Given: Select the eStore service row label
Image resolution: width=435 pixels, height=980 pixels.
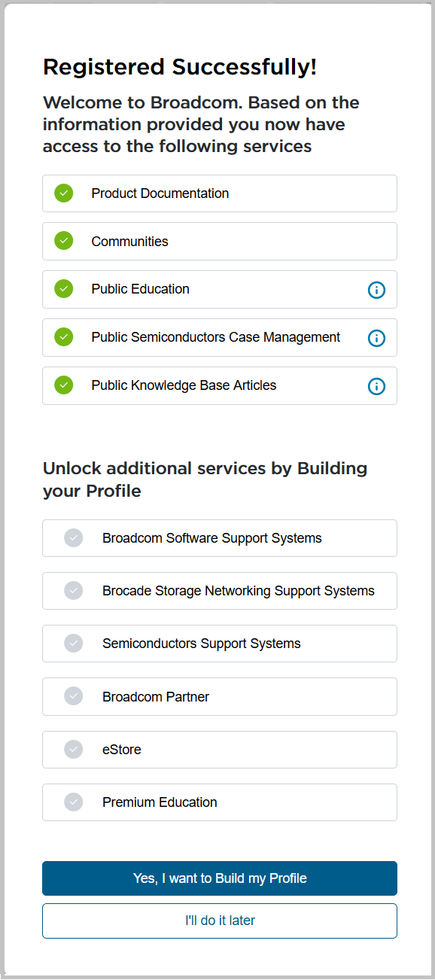Looking at the screenshot, I should tap(122, 750).
